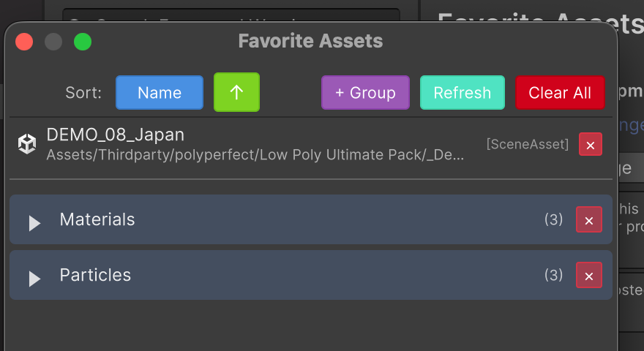This screenshot has height=351, width=644.
Task: Add a new group with + Group
Action: 365,92
